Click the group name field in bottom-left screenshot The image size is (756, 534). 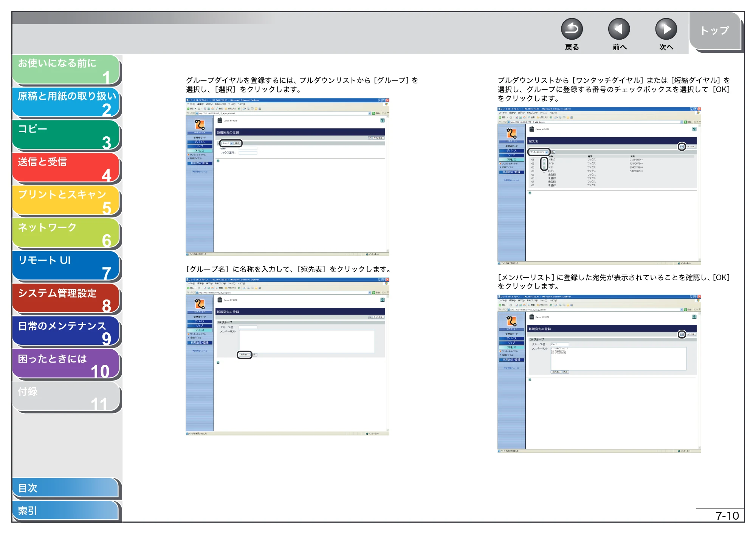point(248,327)
